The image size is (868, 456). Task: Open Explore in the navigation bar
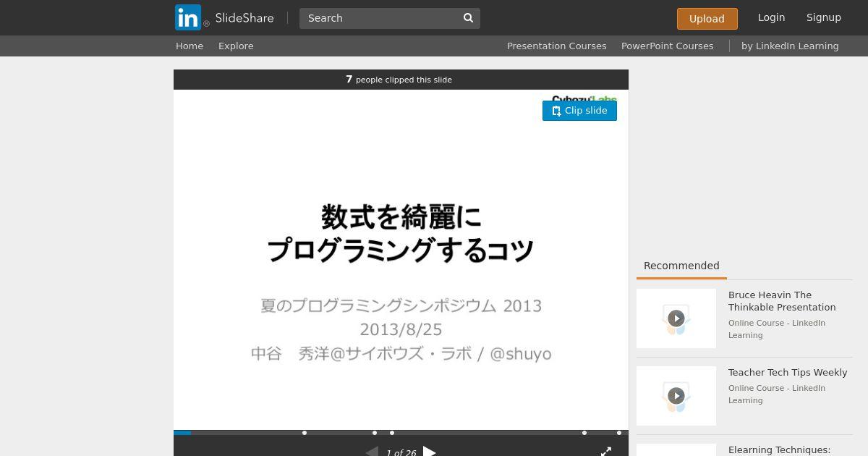[236, 46]
